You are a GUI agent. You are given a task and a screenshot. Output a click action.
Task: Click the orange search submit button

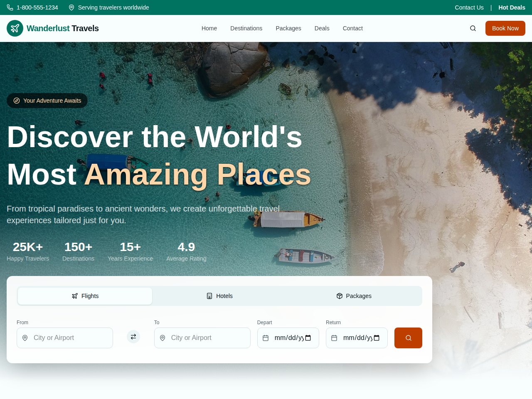tap(408, 338)
